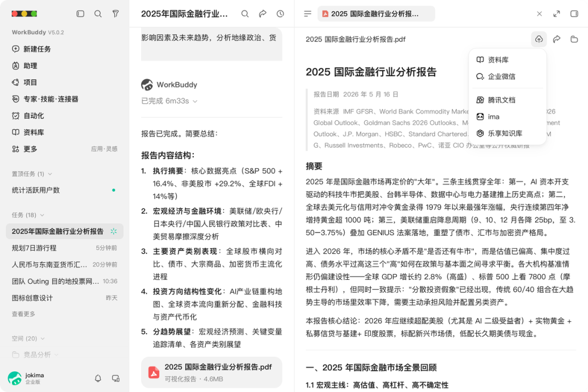The height and width of the screenshot is (392, 588).
Task: Open search in the sidebar header
Action: [x=98, y=14]
